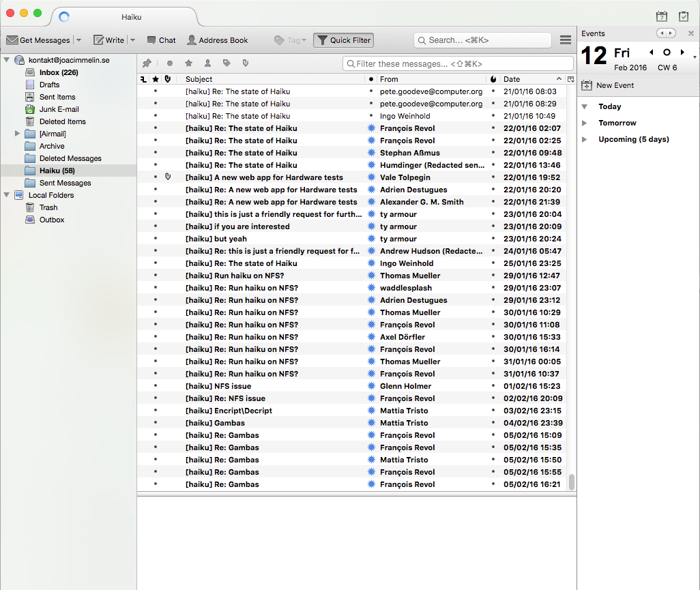Filter messages with attachments
Viewport: 700px width, 590px height.
coord(246,63)
